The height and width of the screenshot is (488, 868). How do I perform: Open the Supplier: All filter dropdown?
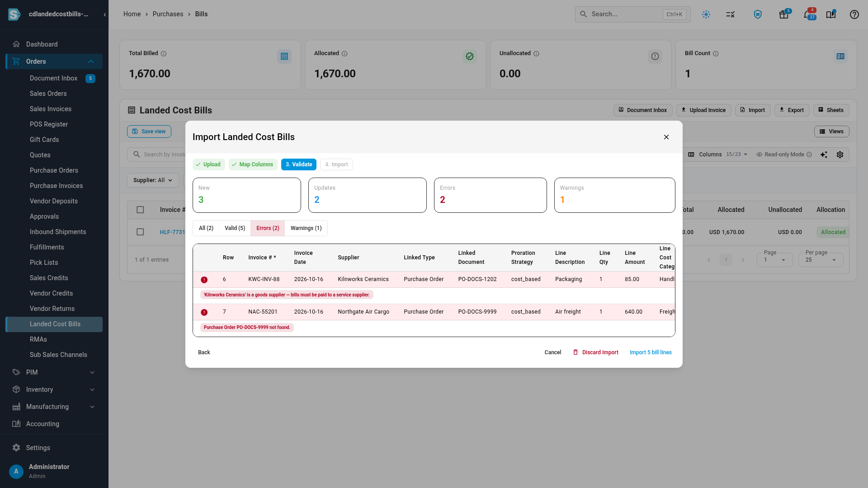pyautogui.click(x=153, y=180)
